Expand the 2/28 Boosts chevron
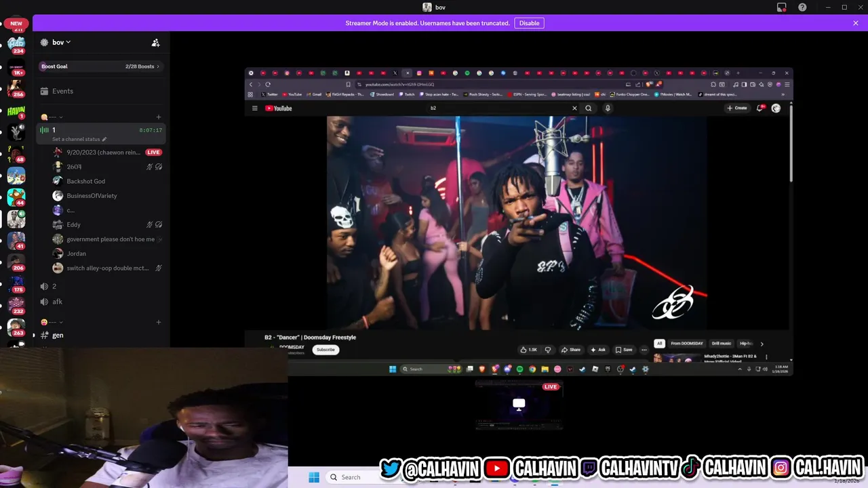The height and width of the screenshot is (488, 868). click(x=158, y=66)
